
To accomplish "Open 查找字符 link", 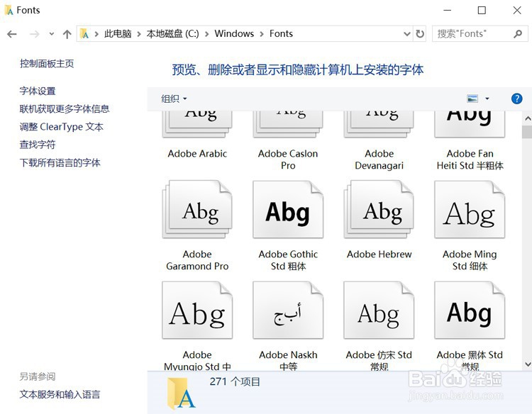I will coord(38,145).
